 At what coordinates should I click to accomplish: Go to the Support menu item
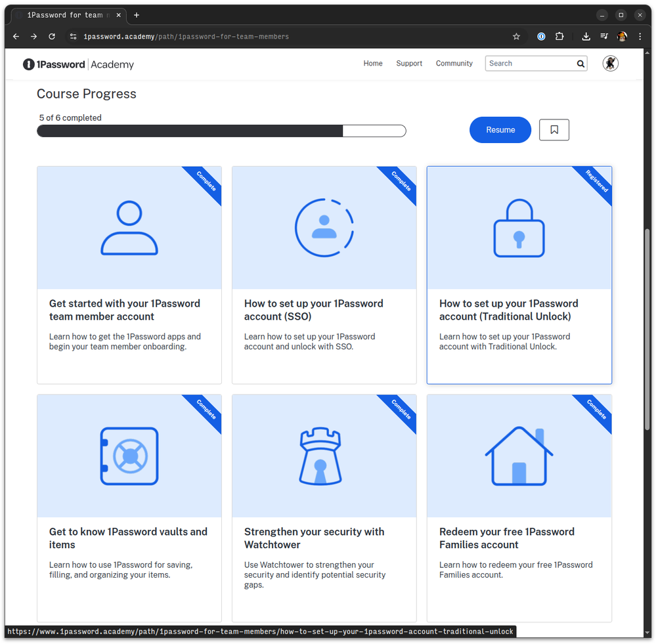pyautogui.click(x=409, y=64)
